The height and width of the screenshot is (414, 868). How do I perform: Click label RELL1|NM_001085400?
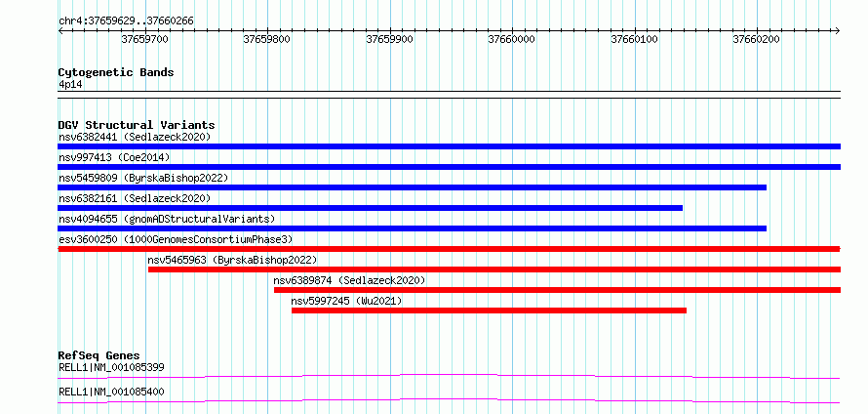click(x=111, y=393)
